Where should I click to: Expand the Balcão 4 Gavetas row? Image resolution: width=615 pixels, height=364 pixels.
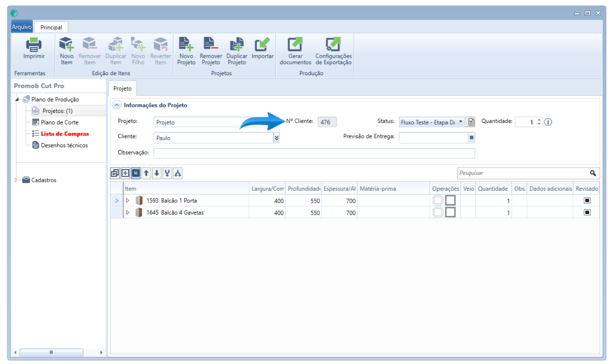pos(128,212)
